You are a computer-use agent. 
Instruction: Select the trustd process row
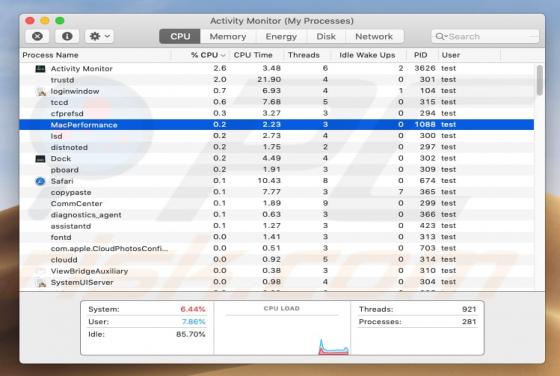(x=277, y=80)
